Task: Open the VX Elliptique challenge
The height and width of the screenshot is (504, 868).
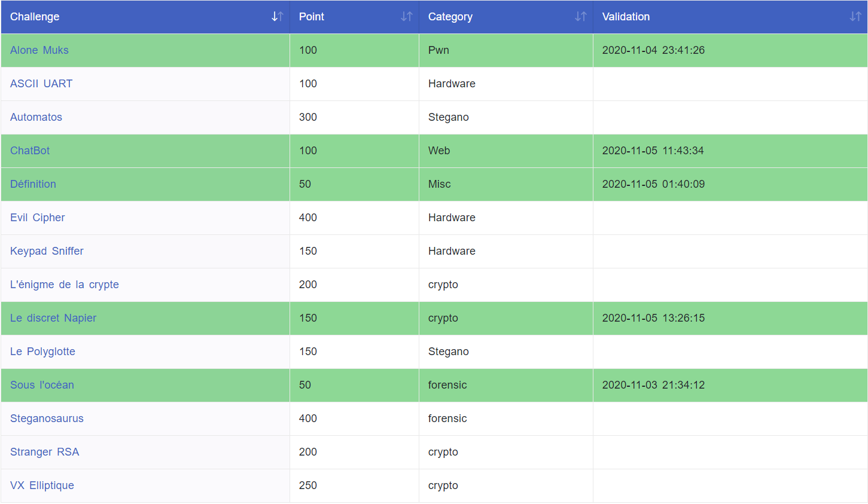Action: pyautogui.click(x=42, y=485)
